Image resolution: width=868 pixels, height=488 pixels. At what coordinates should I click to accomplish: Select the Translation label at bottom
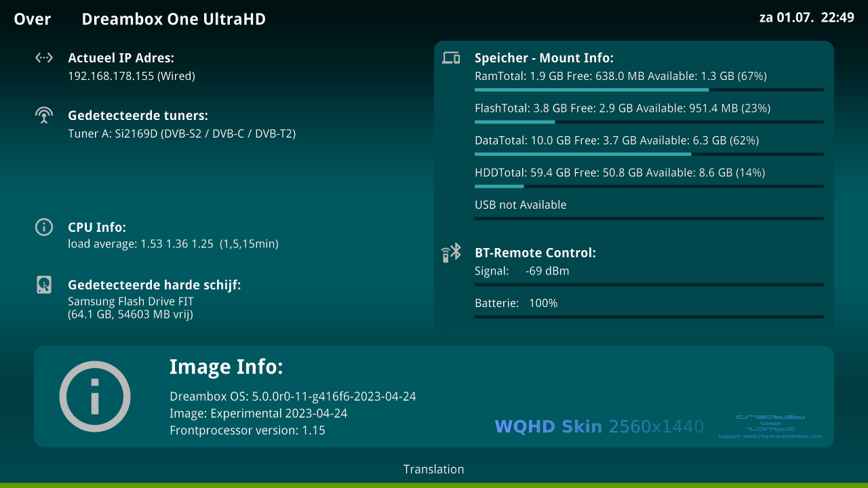click(434, 469)
